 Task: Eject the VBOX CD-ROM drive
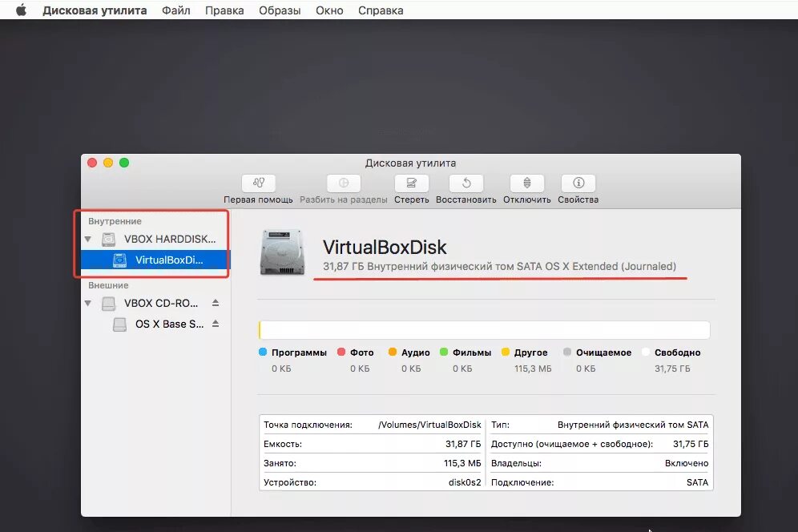(216, 303)
